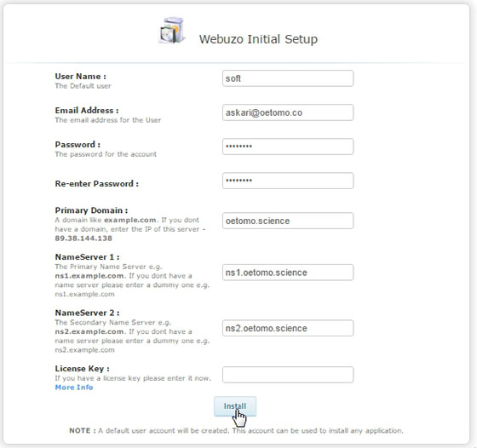Image resolution: width=477 pixels, height=448 pixels.
Task: Click the License Key label
Action: pyautogui.click(x=82, y=369)
